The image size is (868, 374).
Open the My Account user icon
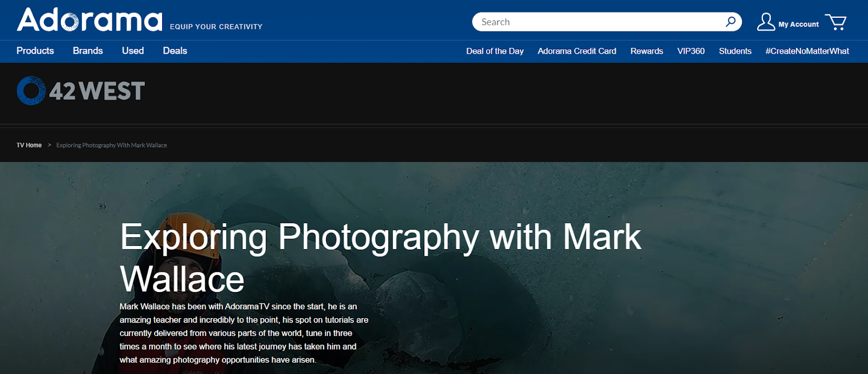[x=765, y=22]
